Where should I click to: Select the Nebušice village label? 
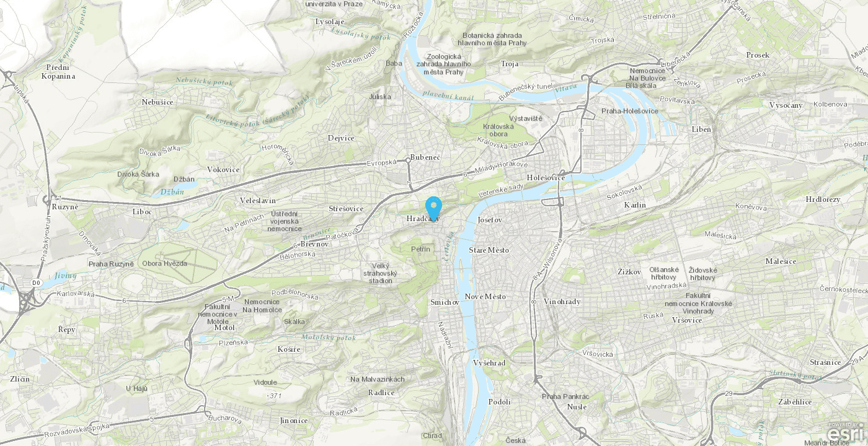click(157, 102)
